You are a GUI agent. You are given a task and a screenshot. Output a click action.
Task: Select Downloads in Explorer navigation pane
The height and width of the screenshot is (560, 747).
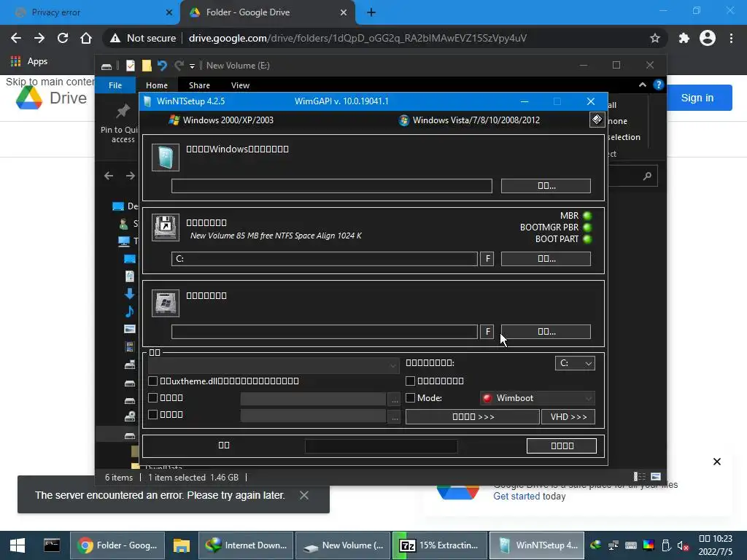tap(130, 294)
